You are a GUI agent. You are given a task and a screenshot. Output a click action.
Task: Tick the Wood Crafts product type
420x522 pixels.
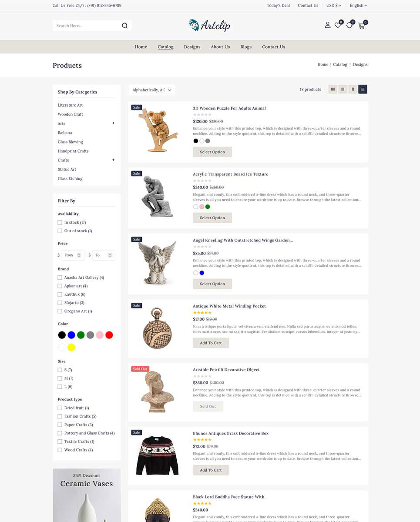(x=60, y=450)
